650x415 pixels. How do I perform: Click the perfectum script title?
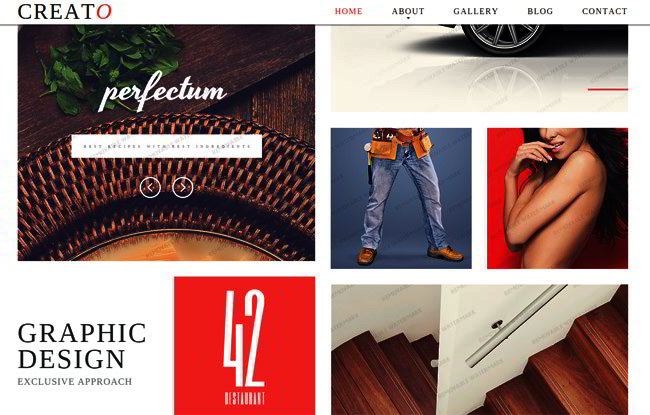(x=163, y=92)
